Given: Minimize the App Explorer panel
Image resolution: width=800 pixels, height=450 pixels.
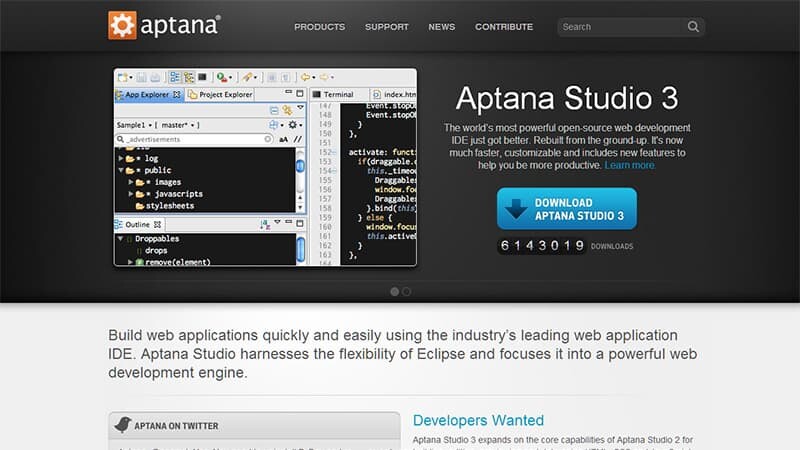Looking at the screenshot, I should tap(288, 93).
